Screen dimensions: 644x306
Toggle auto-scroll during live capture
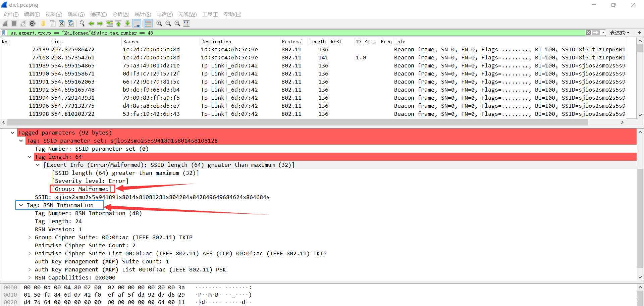tap(137, 23)
